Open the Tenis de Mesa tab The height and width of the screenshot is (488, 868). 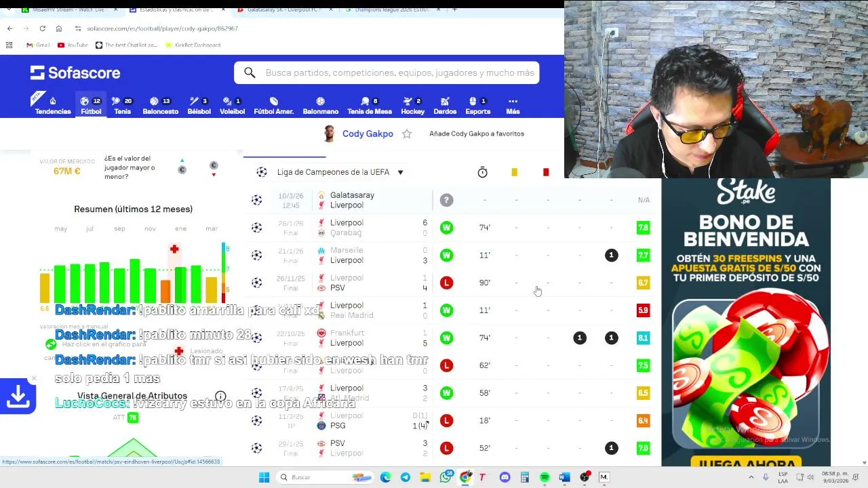coord(370,106)
